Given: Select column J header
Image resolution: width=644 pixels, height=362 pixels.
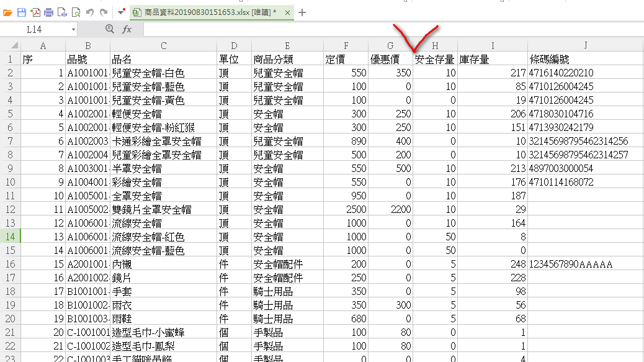Looking at the screenshot, I should (x=586, y=45).
